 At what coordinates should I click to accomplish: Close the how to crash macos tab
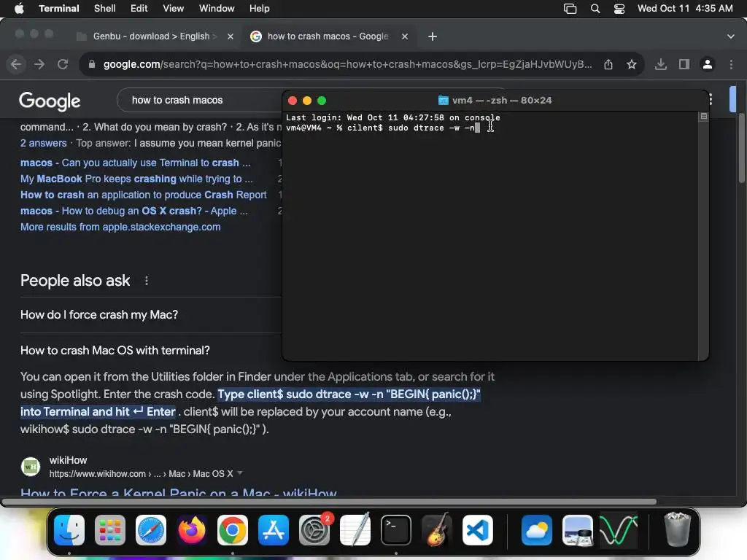tap(404, 36)
